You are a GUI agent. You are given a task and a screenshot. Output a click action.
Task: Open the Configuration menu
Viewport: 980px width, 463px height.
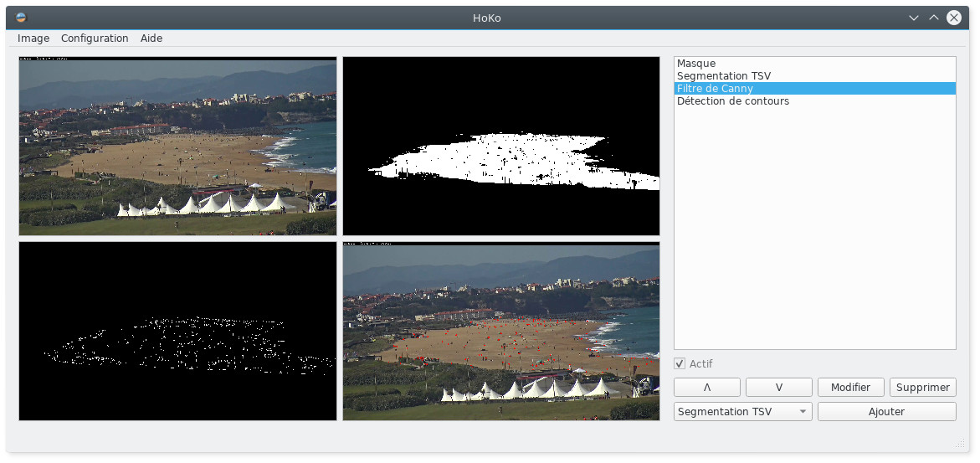pyautogui.click(x=95, y=39)
